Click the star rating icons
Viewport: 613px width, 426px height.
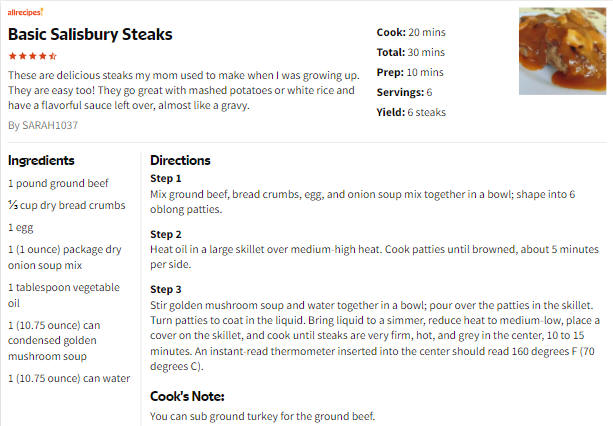click(x=33, y=56)
